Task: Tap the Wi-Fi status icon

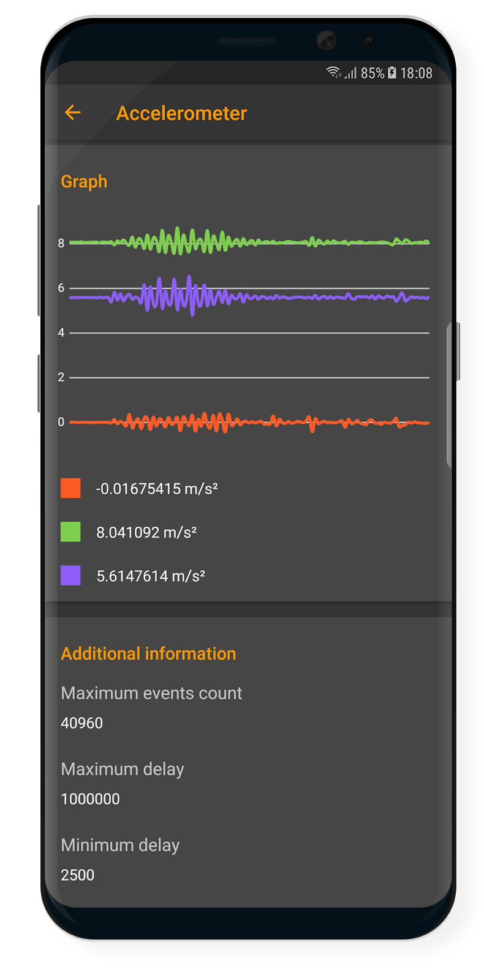Action: (333, 72)
